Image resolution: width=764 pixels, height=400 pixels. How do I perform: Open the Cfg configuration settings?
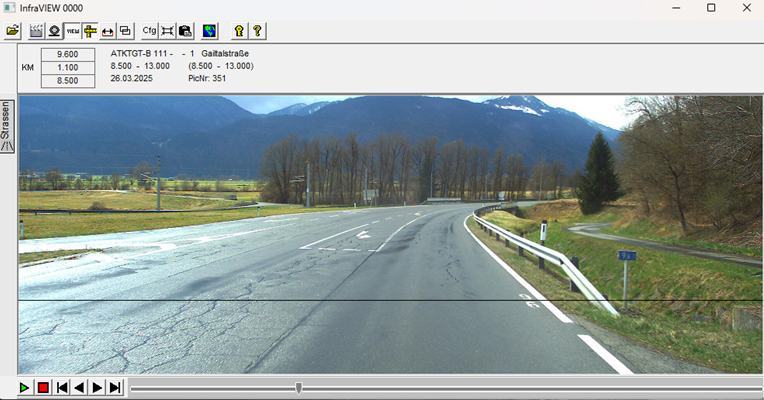[x=150, y=31]
